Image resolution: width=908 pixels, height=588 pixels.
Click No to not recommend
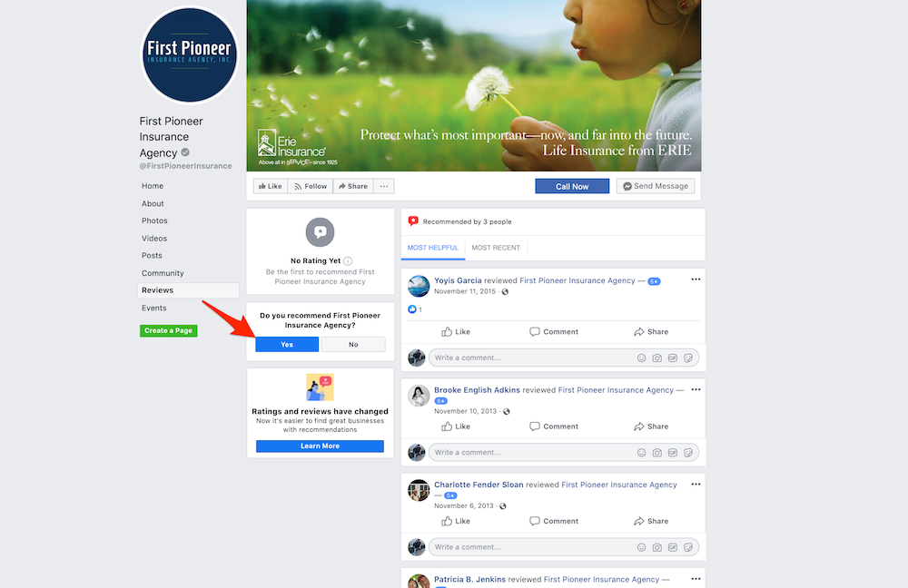coord(353,344)
